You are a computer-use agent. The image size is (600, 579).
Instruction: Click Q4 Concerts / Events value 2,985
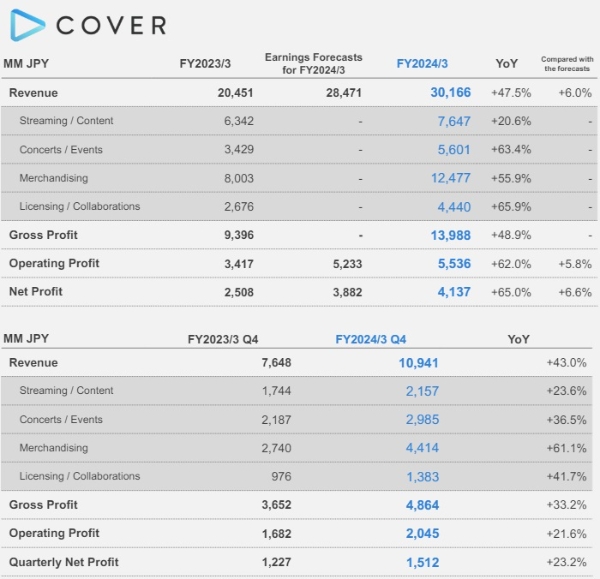[422, 419]
